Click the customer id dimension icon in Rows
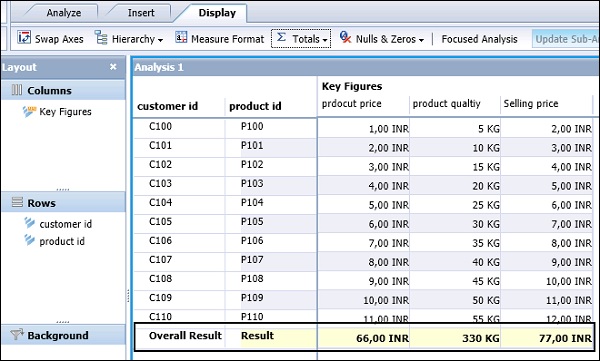This screenshot has height=361, width=600. (29, 222)
